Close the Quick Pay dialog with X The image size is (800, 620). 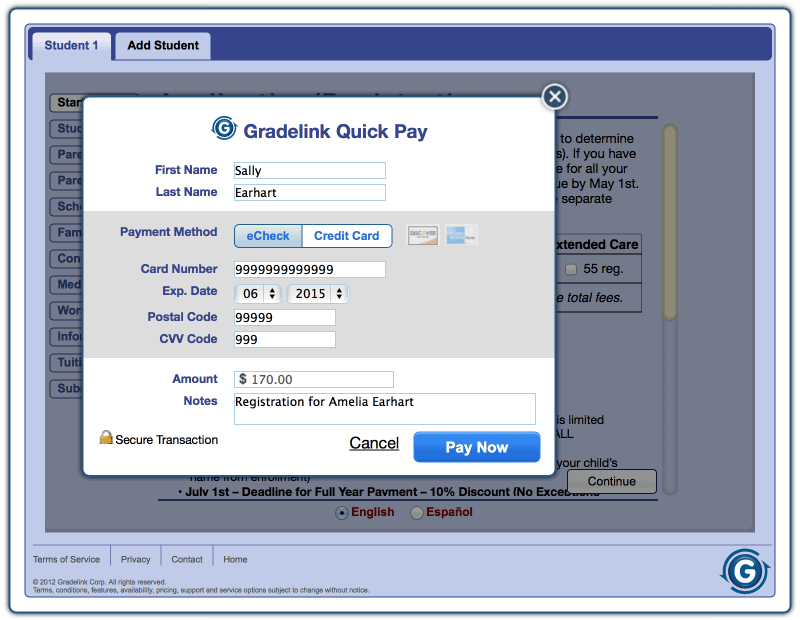(555, 96)
